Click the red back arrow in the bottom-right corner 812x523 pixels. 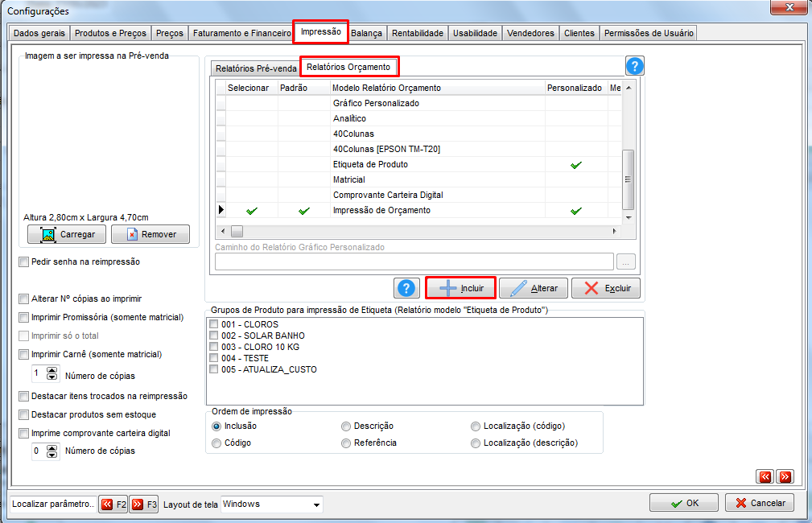(x=765, y=476)
